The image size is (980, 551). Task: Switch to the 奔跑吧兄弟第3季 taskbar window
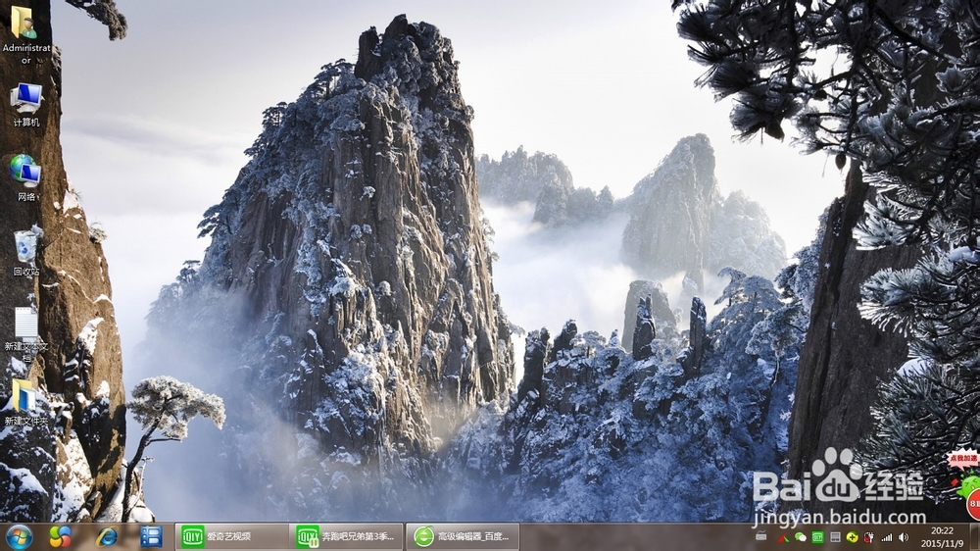click(347, 536)
